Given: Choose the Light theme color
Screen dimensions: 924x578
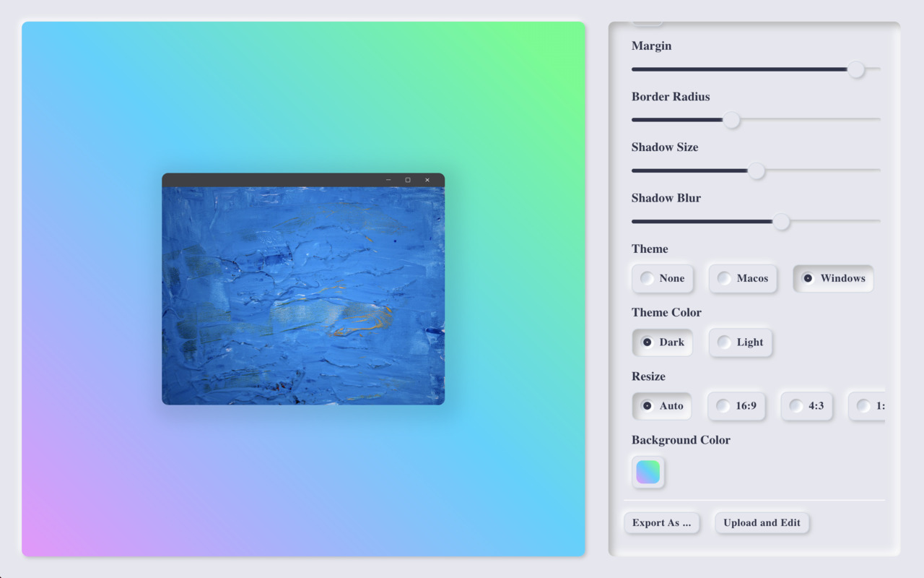Looking at the screenshot, I should (x=741, y=342).
